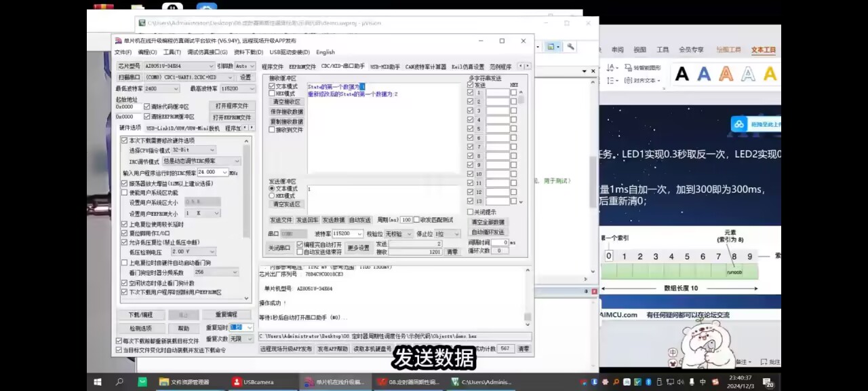The width and height of the screenshot is (868, 391).
Task: Enable the 接收到文件 checkbox
Action: click(x=272, y=130)
